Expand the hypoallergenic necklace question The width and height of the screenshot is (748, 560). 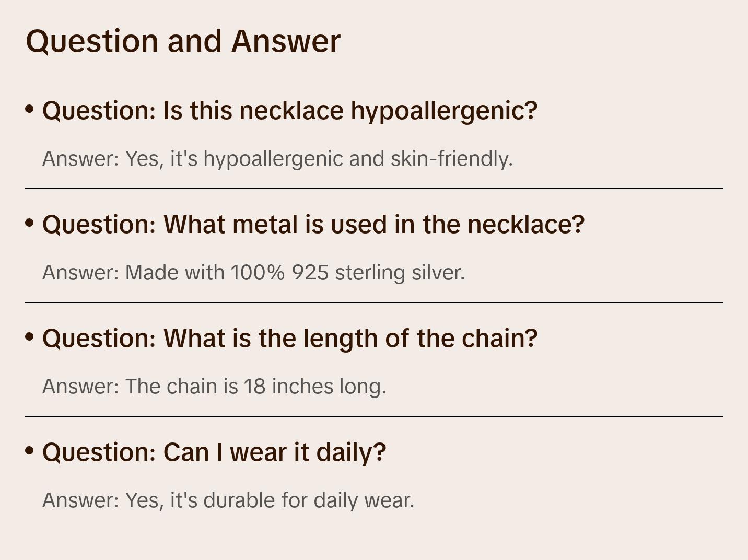(x=289, y=111)
